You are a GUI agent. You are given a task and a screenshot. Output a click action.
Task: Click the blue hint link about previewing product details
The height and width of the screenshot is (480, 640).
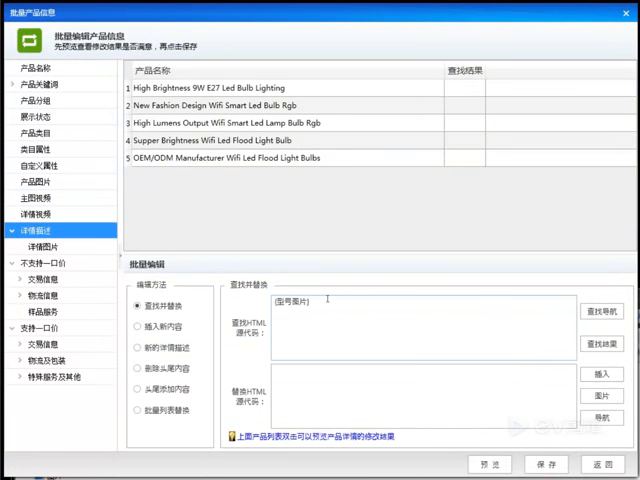(x=316, y=436)
